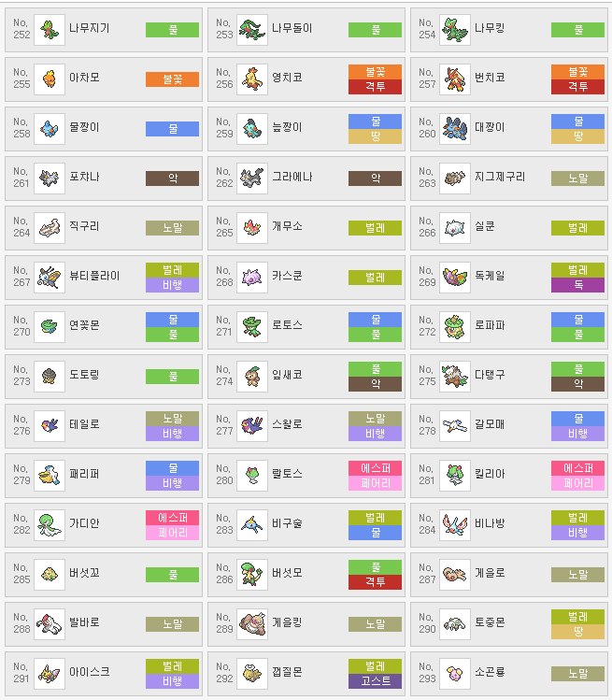Select the 땅 type badge for 늪짱이

[375, 136]
